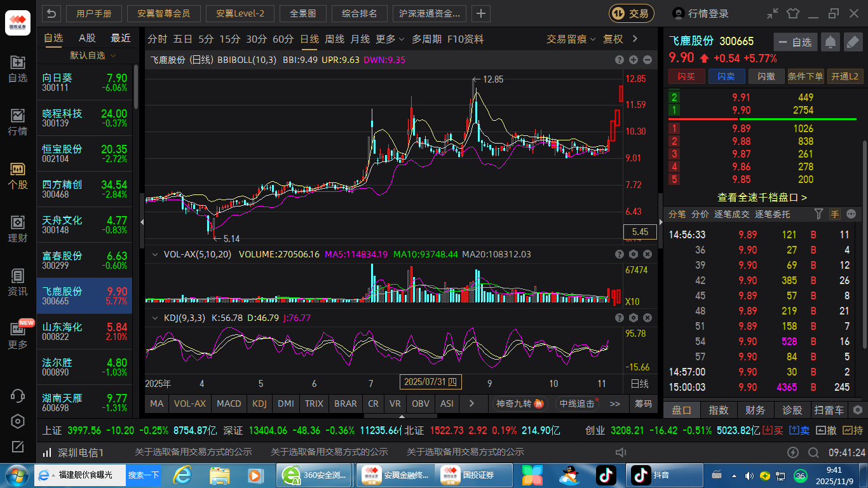The image size is (868, 488).
Task: Expand 更多 period dropdown
Action: tap(390, 39)
